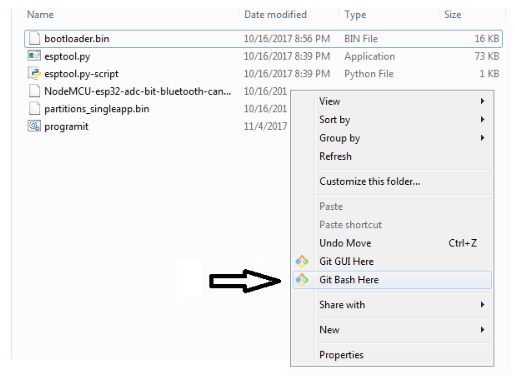Choose the greyed Paste entry
The height and width of the screenshot is (377, 515).
tap(392, 206)
